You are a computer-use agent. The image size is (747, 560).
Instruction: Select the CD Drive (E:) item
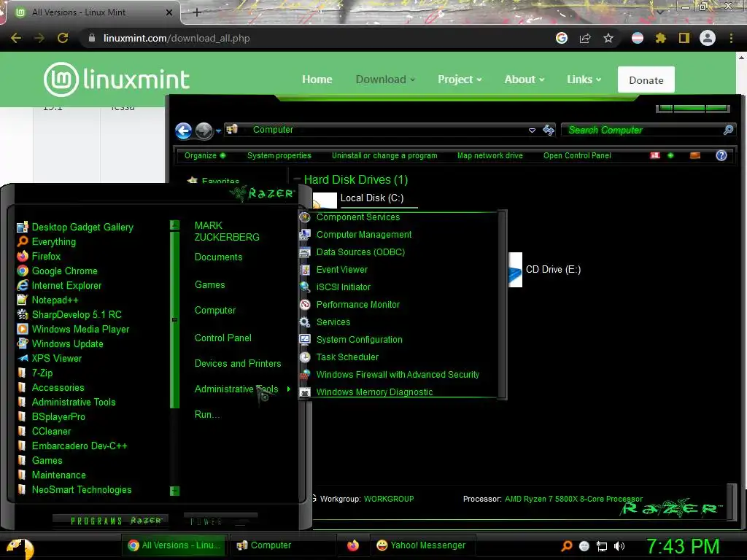(545, 270)
